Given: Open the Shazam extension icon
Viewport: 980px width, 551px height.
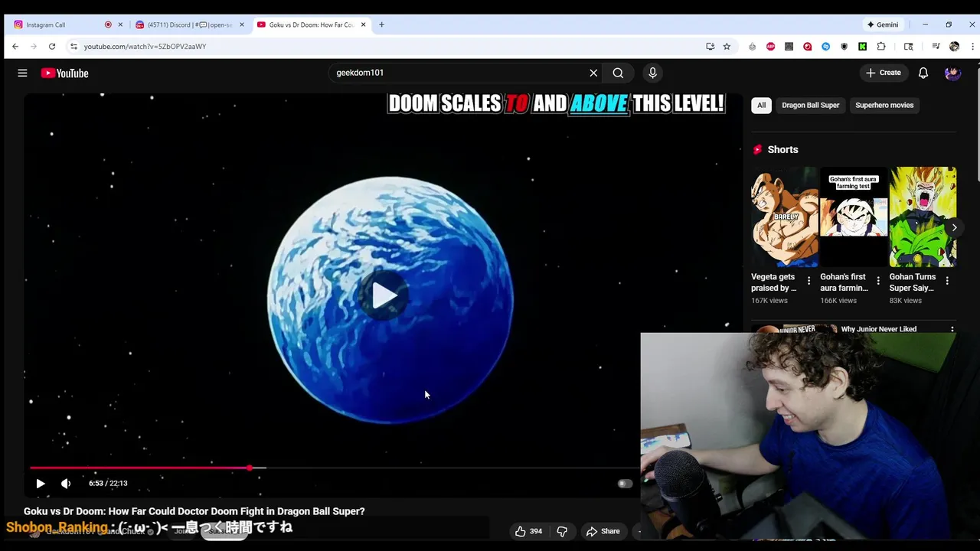Looking at the screenshot, I should coord(825,47).
